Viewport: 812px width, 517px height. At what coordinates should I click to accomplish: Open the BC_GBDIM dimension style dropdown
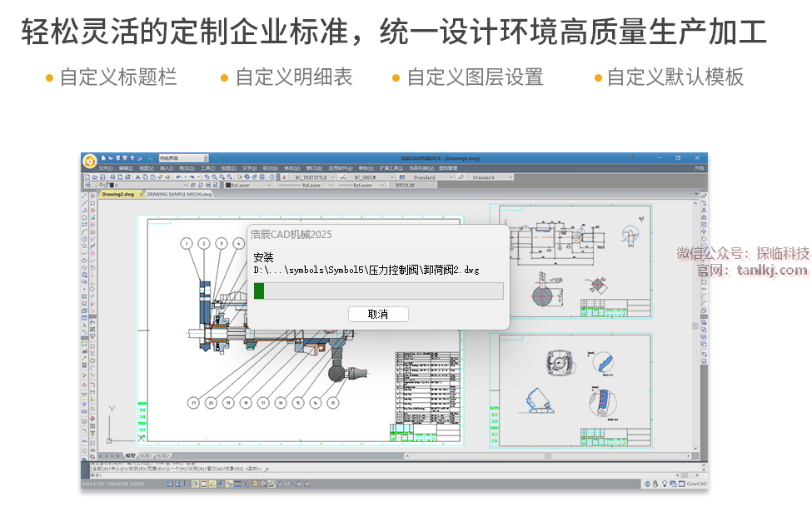[x=371, y=177]
